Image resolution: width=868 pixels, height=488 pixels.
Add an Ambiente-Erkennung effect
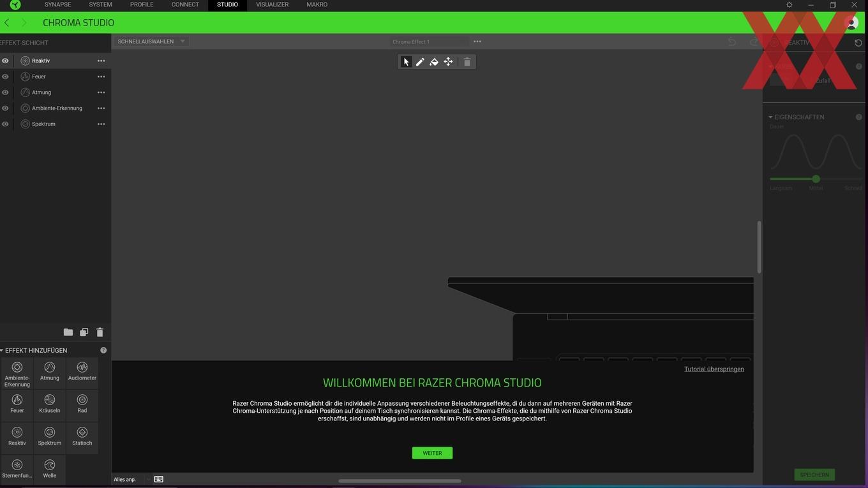(x=17, y=373)
